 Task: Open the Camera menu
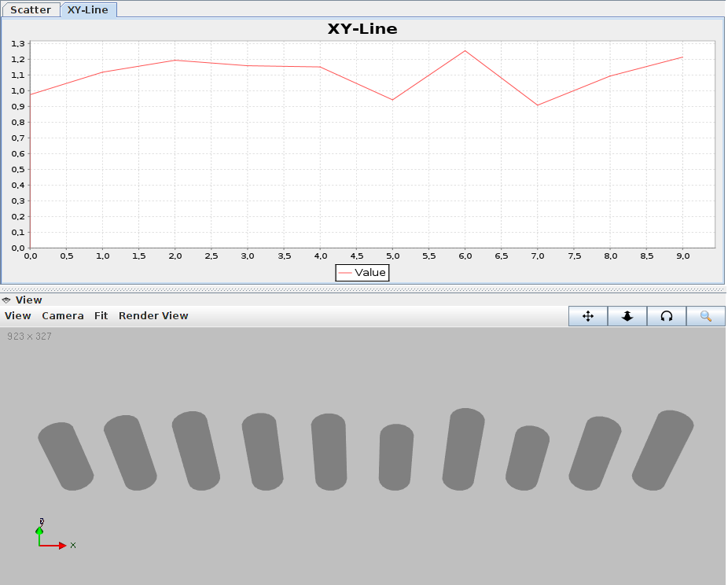(x=63, y=316)
